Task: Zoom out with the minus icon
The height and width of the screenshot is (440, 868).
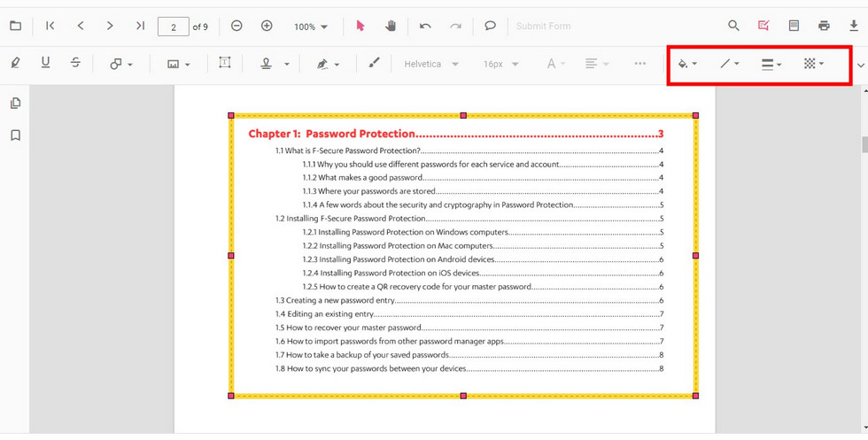Action: 236,26
